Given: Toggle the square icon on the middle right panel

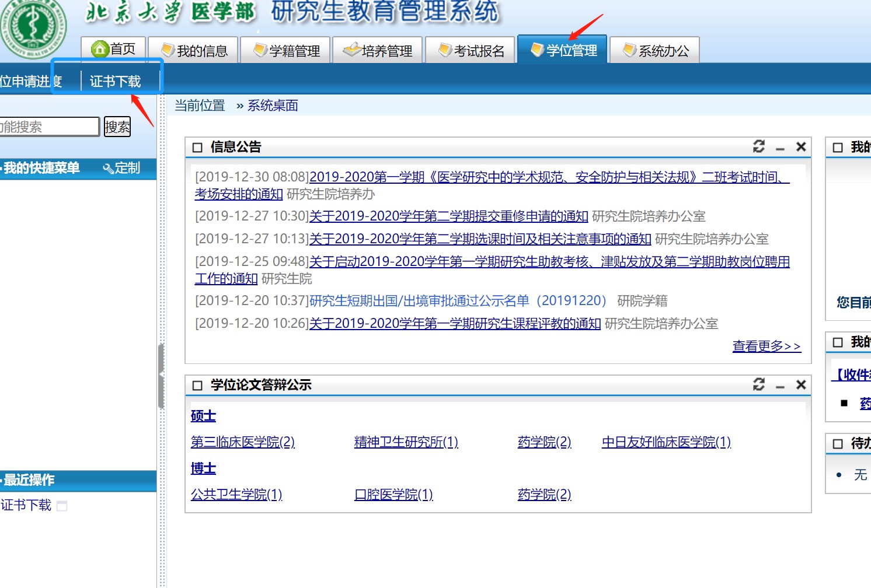Looking at the screenshot, I should click(838, 342).
